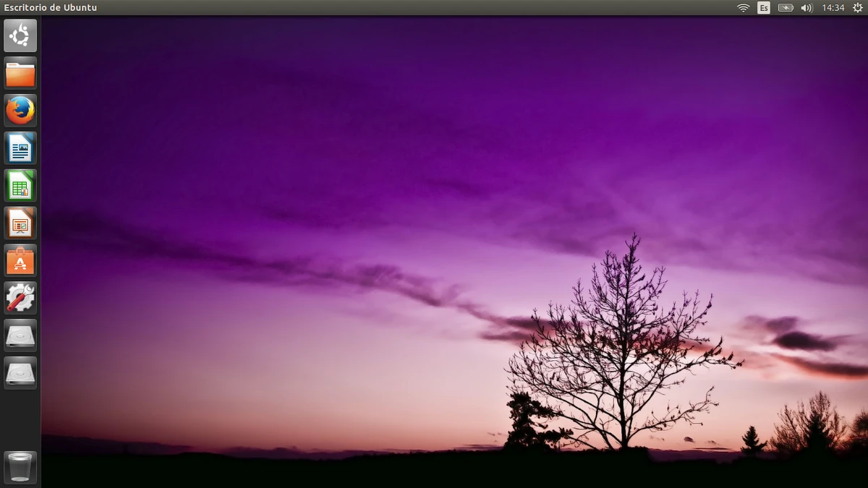Screen dimensions: 868x488
Task: Open System Settings from the launcher
Action: coord(20,298)
